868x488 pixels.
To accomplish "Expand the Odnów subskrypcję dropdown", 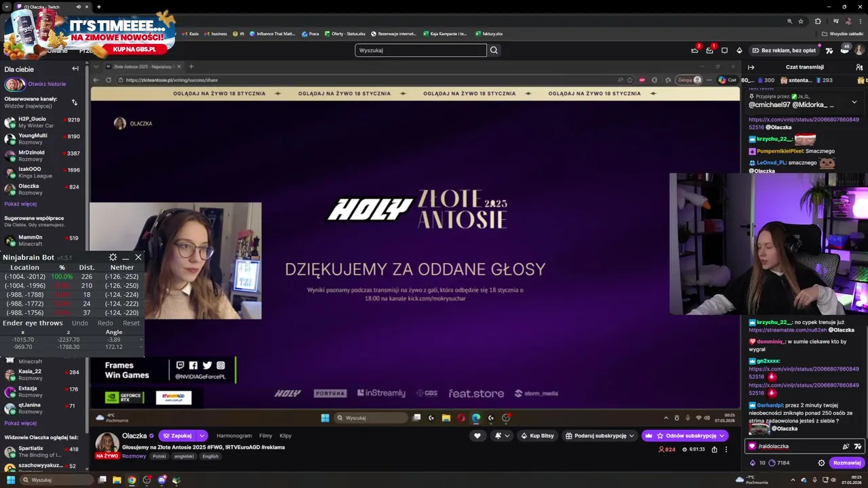I will click(722, 436).
